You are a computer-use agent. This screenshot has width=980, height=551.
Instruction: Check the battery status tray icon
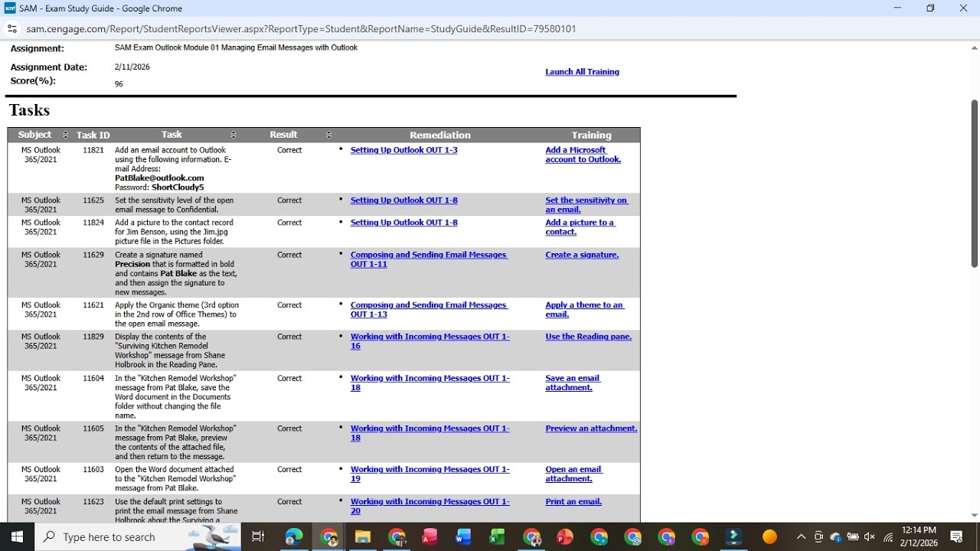[x=852, y=536]
